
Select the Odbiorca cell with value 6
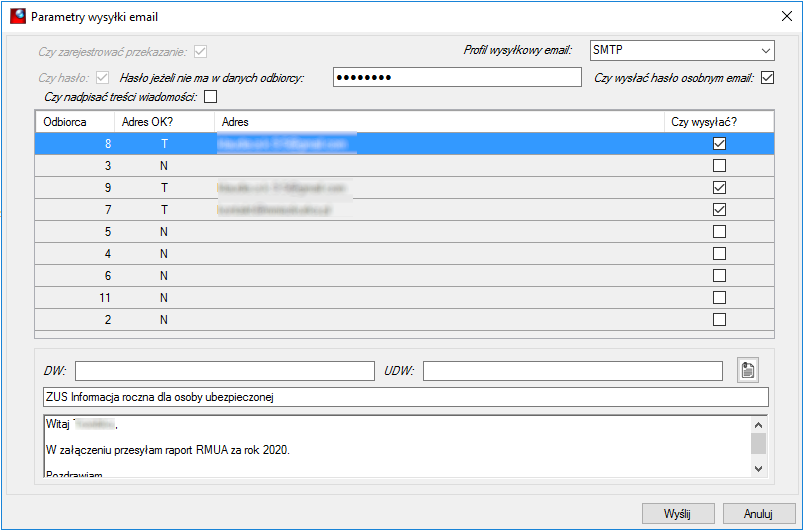[74, 276]
